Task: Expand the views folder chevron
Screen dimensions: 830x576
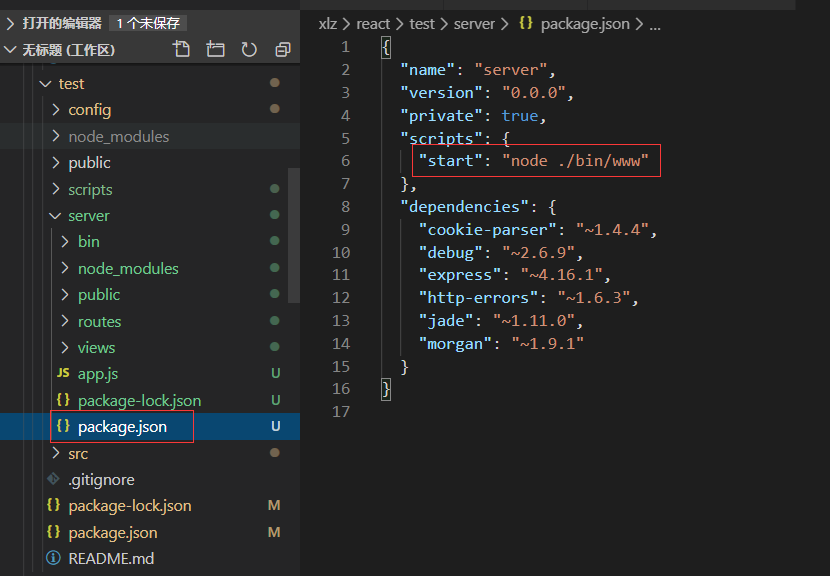Action: coord(65,347)
